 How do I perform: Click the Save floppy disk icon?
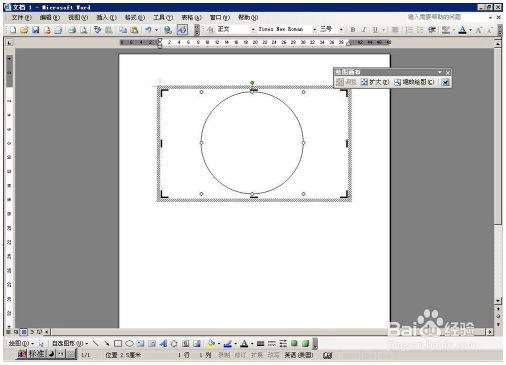point(35,30)
